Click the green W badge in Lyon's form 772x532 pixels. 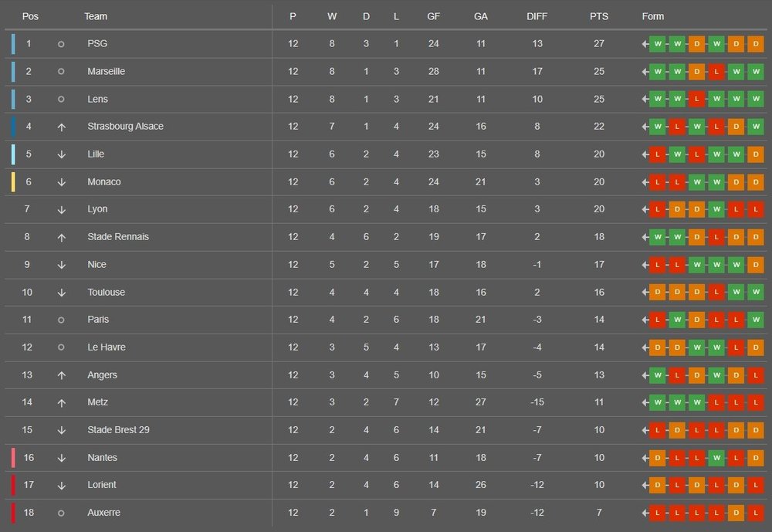(716, 209)
